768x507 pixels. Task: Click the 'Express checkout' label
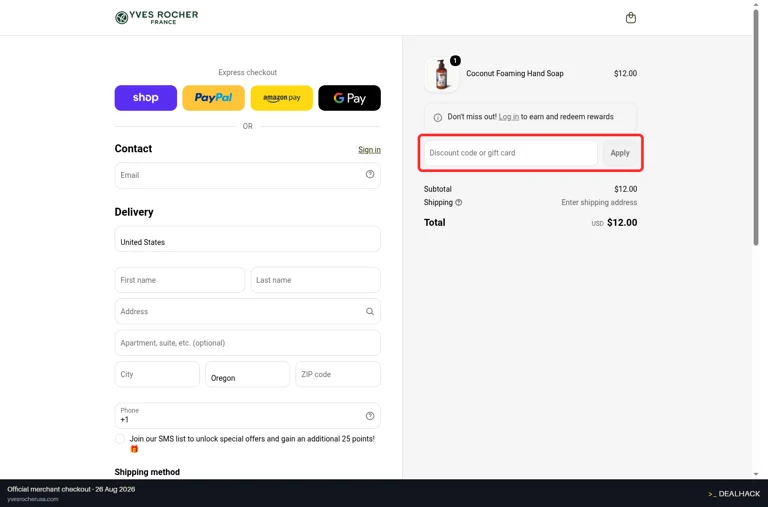coord(247,72)
